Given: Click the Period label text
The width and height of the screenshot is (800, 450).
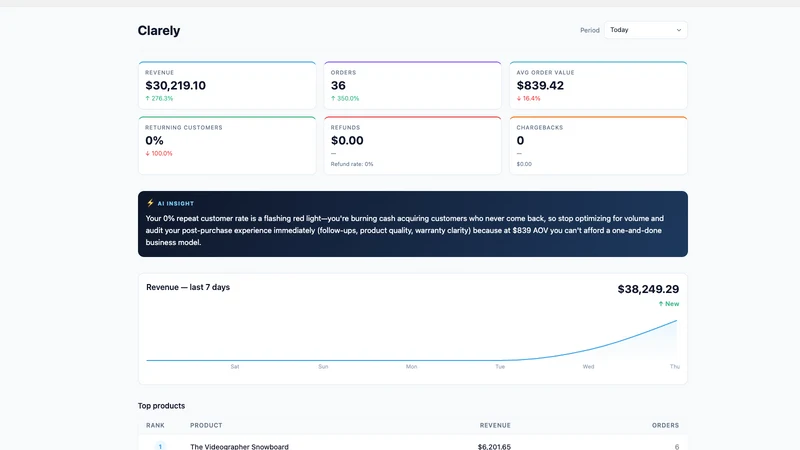Looking at the screenshot, I should point(589,31).
